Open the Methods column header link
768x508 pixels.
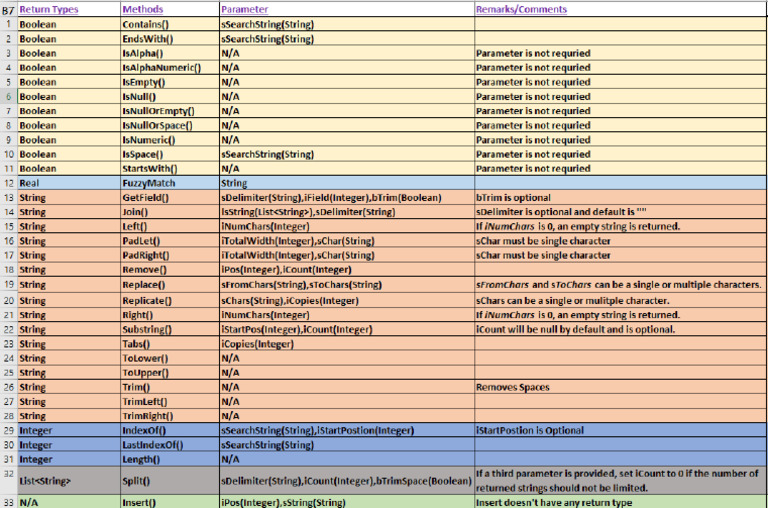point(143,9)
